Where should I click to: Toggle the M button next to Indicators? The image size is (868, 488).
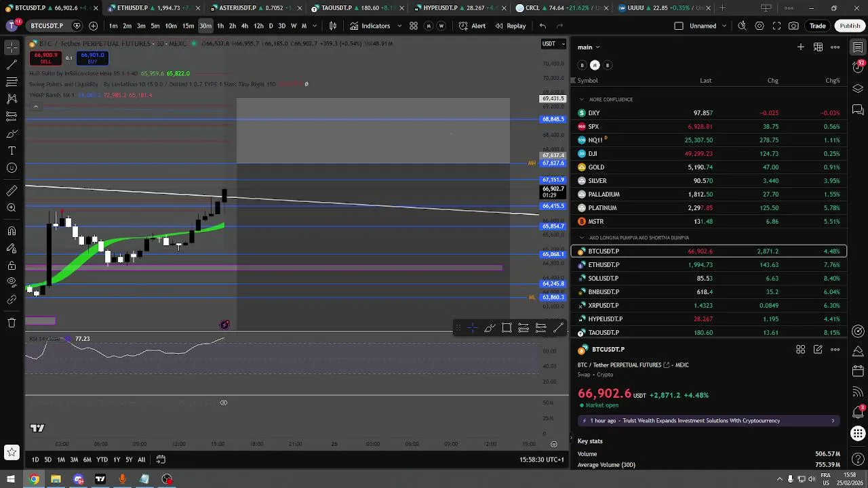pos(429,26)
